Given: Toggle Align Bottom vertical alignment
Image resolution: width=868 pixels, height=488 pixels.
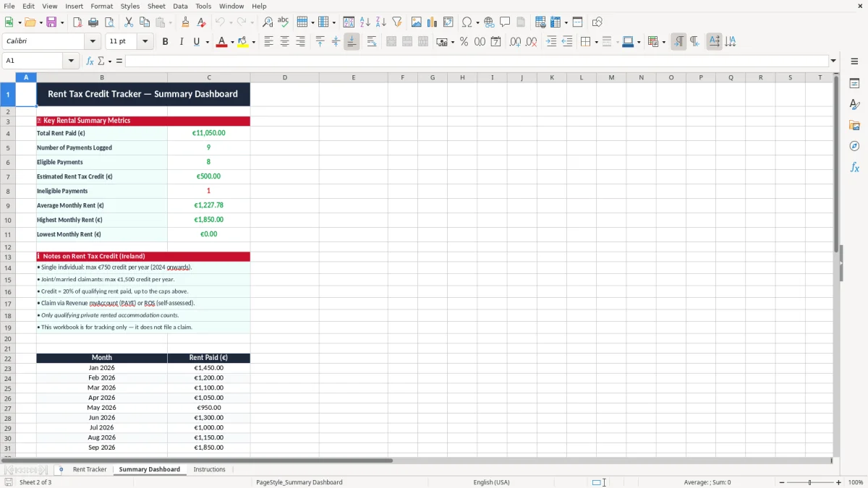Looking at the screenshot, I should coord(352,42).
